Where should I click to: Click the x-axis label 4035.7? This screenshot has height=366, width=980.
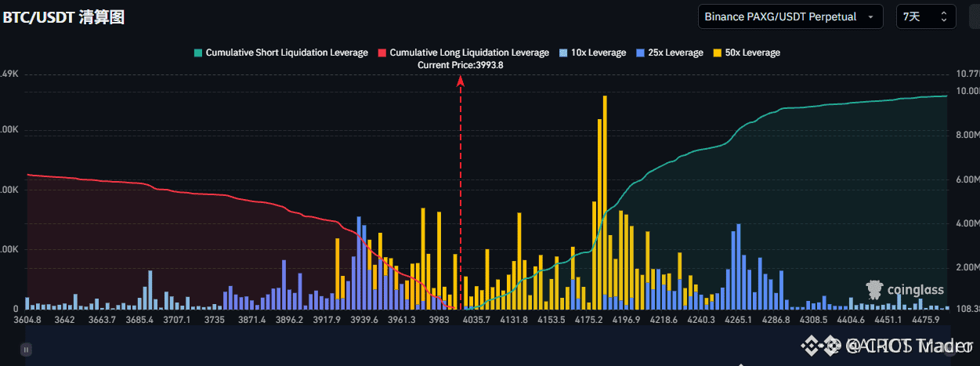tap(476, 320)
